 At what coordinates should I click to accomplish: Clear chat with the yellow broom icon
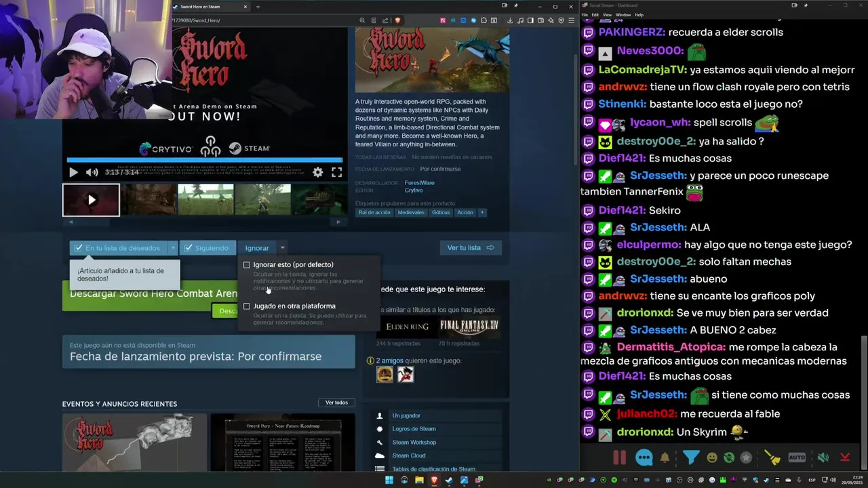coord(772,457)
